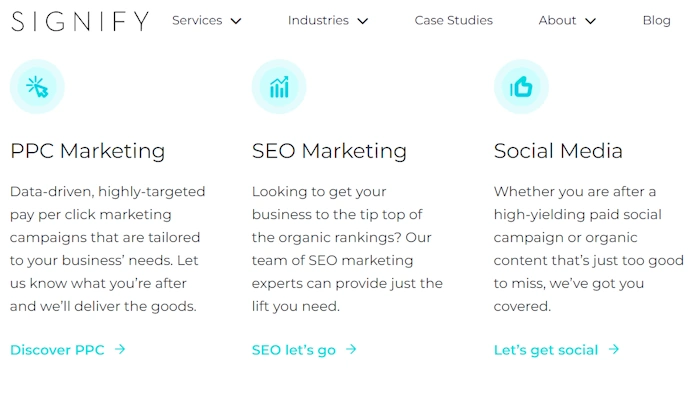The width and height of the screenshot is (700, 393).
Task: Click the arrow beside SEO let's go
Action: [351, 349]
